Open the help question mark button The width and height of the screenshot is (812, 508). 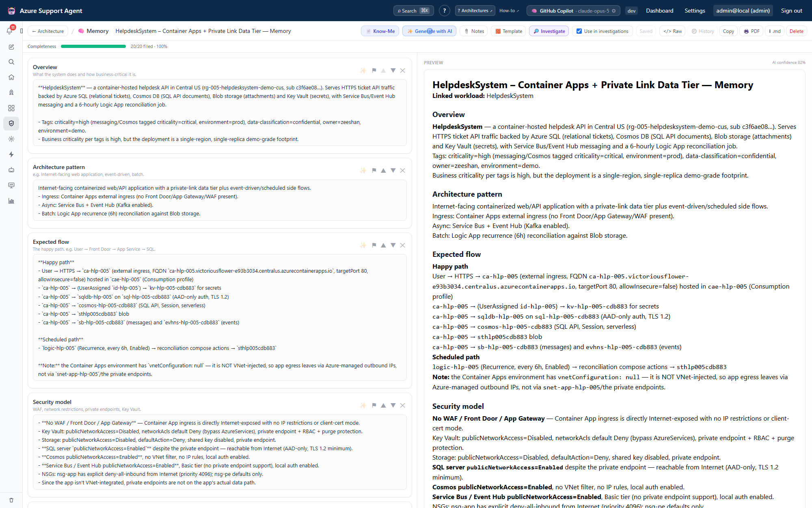[x=445, y=11]
